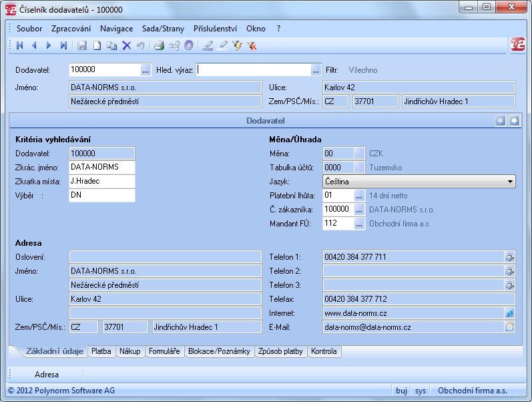
Task: Open the Soubor menu
Action: pyautogui.click(x=29, y=29)
